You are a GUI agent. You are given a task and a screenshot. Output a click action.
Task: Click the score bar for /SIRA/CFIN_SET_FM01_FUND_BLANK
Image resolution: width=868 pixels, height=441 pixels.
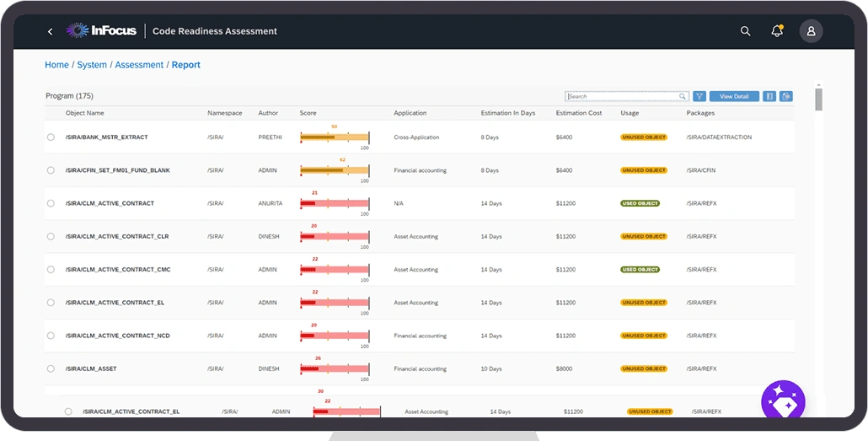click(x=335, y=169)
